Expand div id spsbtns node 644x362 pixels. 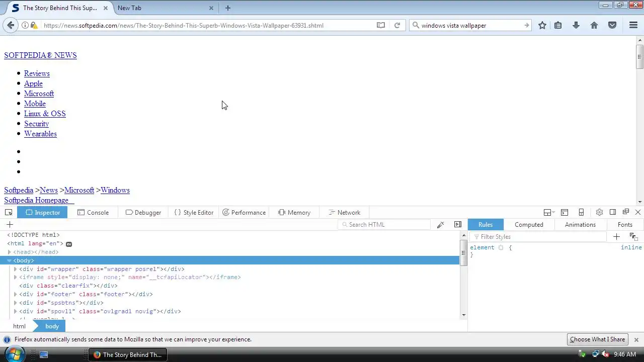pos(16,303)
